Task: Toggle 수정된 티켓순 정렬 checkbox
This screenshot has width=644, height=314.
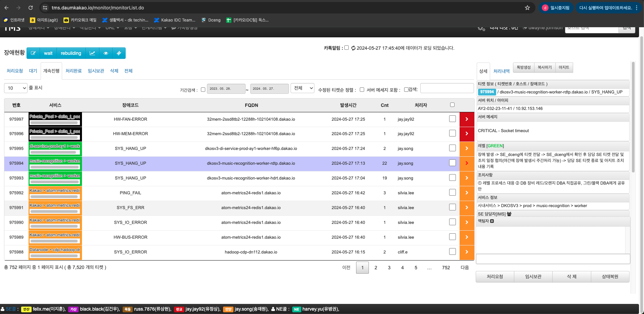Action: (x=362, y=90)
